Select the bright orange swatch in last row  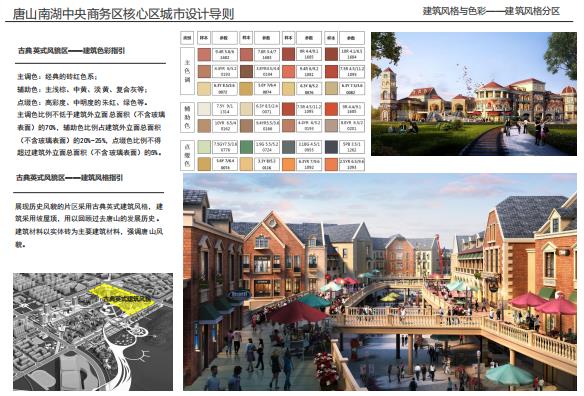[289, 164]
